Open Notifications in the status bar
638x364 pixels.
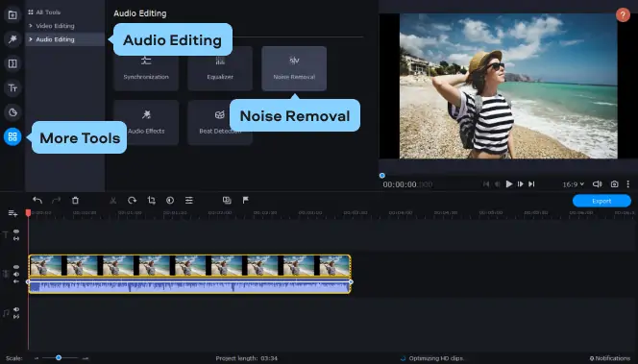pos(609,358)
